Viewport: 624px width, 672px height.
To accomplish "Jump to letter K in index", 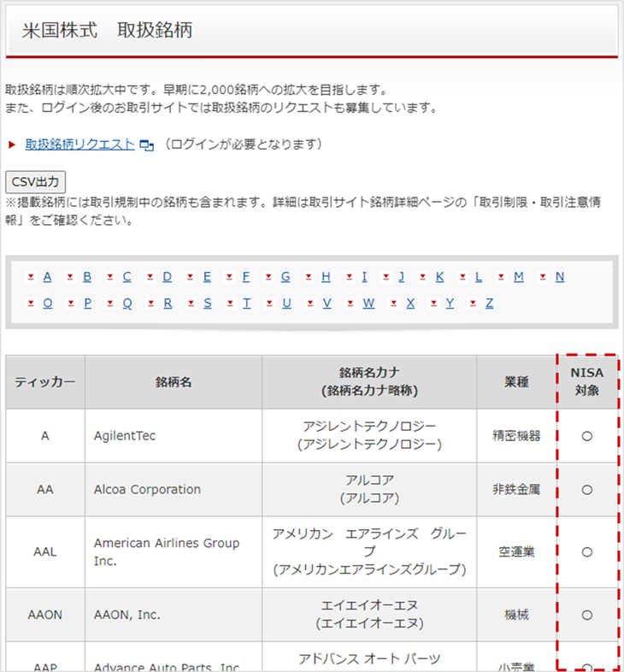I will (439, 276).
